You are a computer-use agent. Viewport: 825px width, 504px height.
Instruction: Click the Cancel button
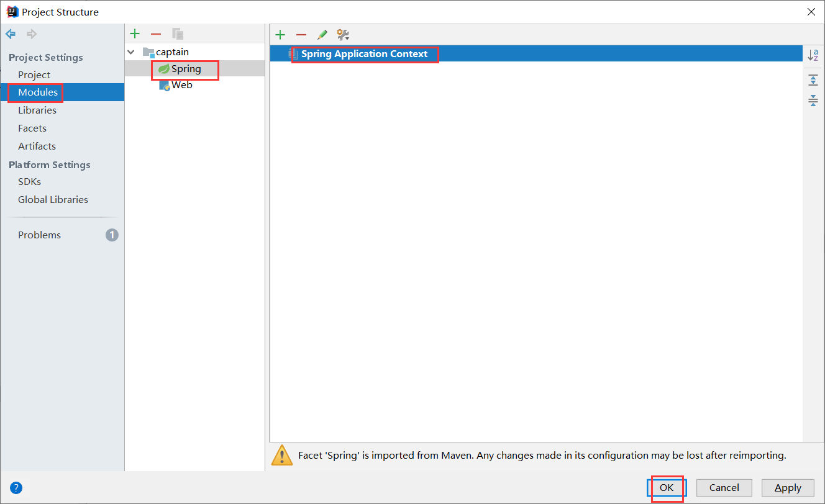click(724, 488)
